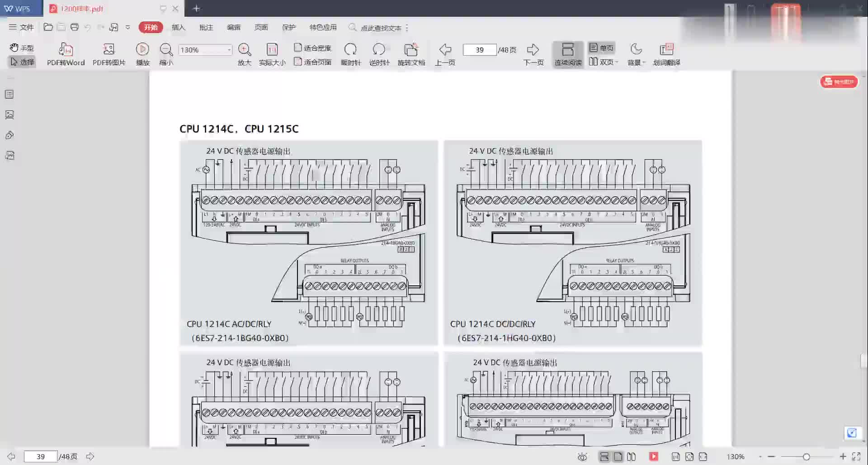Go to previous page in status bar
868x465 pixels.
click(11, 456)
